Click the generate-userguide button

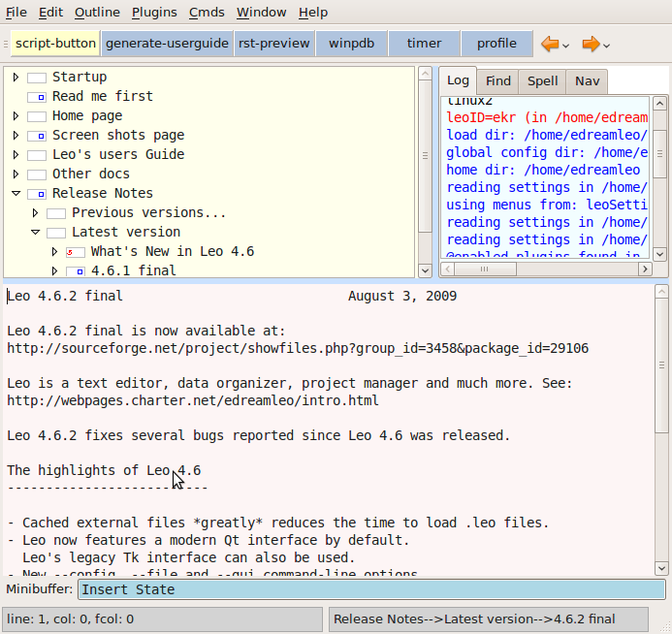[167, 44]
